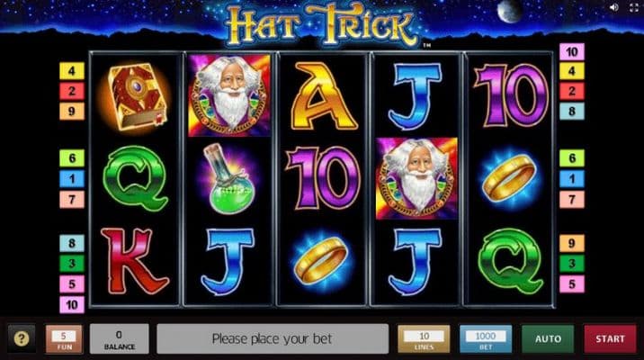Choose payline 1 marker on left side

coord(72,179)
